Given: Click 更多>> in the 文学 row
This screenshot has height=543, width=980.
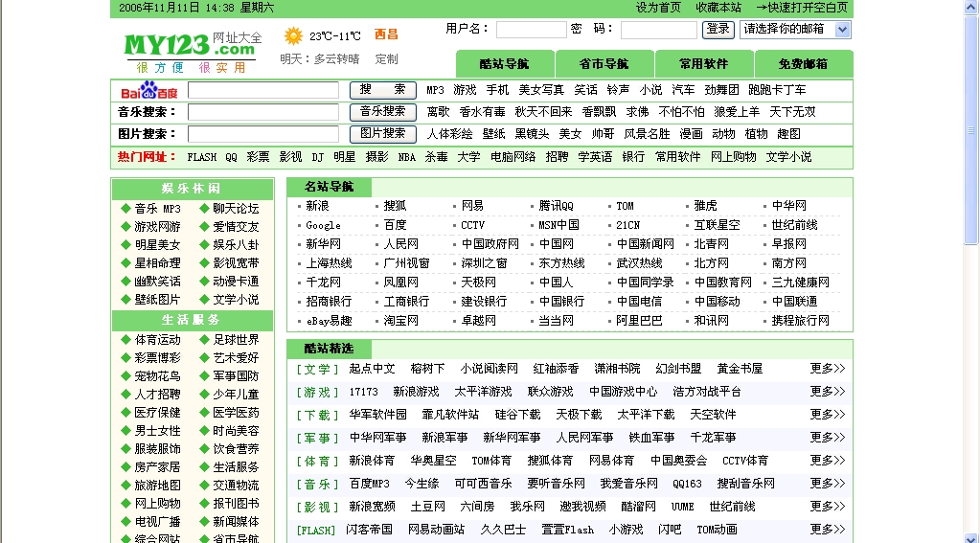Looking at the screenshot, I should [828, 369].
